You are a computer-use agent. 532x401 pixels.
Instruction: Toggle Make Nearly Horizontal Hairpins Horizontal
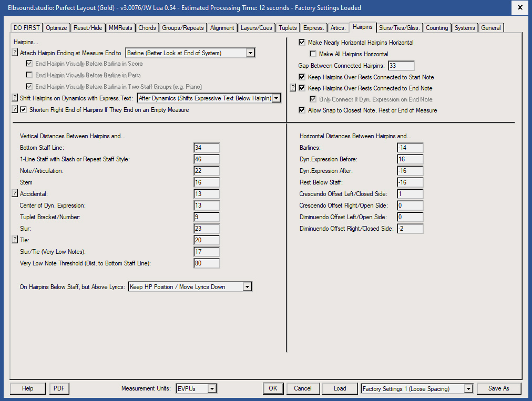point(302,43)
